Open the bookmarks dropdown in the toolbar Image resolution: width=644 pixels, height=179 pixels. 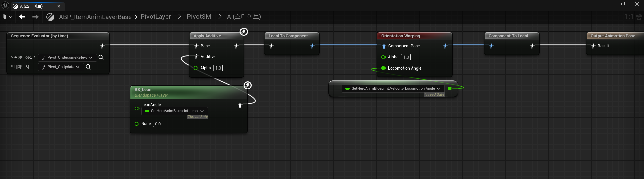click(7, 17)
